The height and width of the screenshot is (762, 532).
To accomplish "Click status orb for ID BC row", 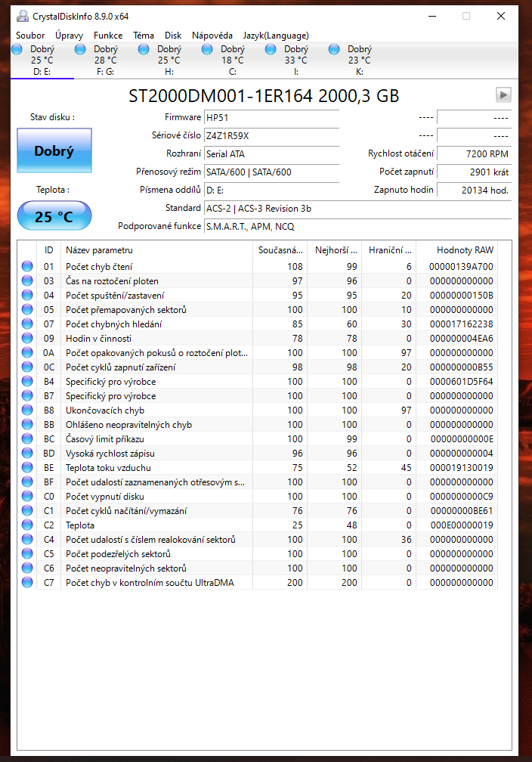I will point(27,438).
